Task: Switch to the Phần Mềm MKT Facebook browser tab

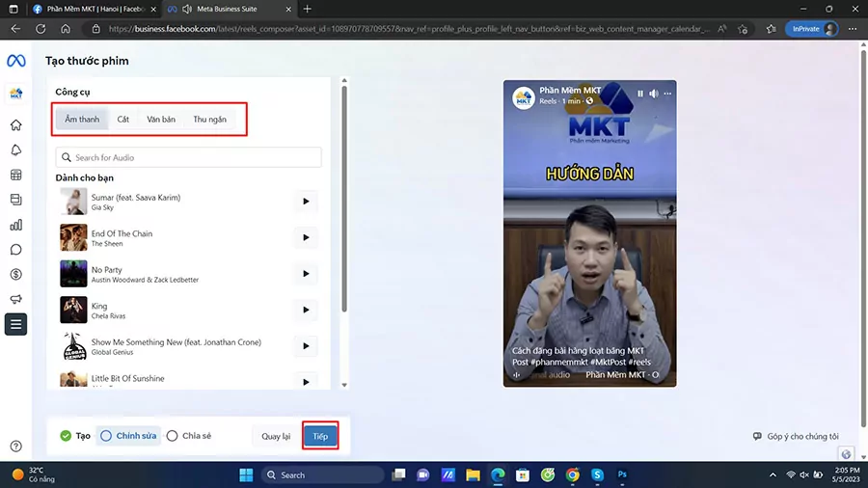Action: click(95, 9)
